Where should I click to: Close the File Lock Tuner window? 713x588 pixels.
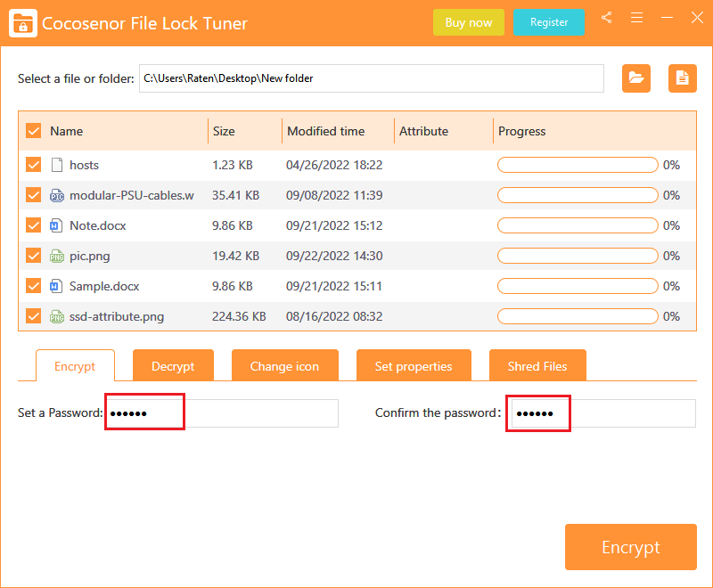coord(697,18)
